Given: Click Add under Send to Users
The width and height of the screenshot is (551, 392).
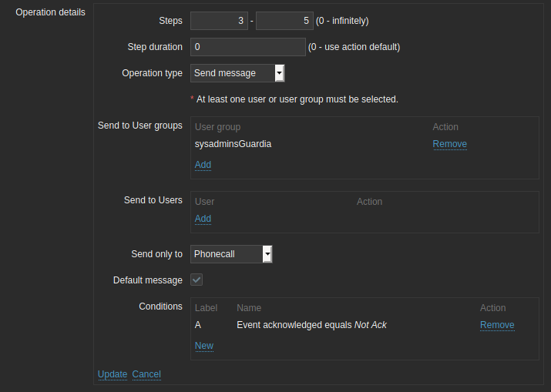Looking at the screenshot, I should pos(203,219).
